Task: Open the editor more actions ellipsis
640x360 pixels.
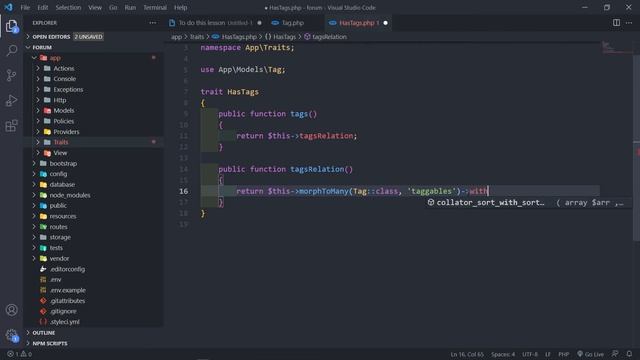Action: (x=629, y=23)
